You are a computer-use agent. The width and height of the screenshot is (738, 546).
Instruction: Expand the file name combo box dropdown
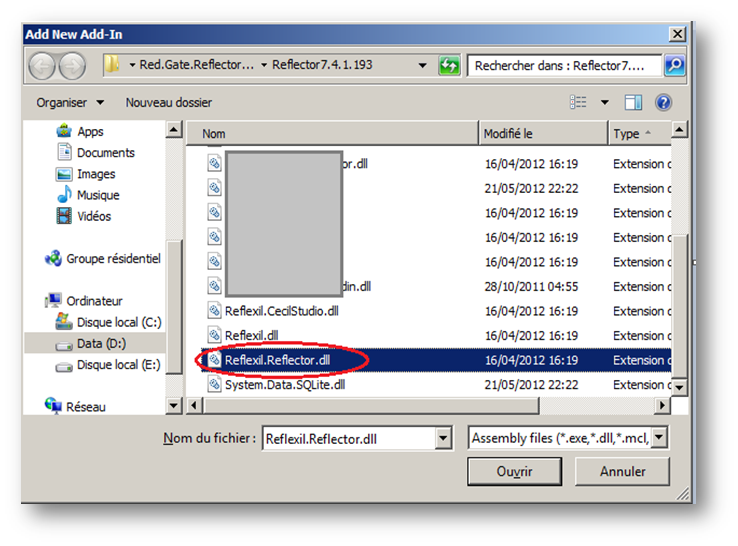(x=444, y=438)
